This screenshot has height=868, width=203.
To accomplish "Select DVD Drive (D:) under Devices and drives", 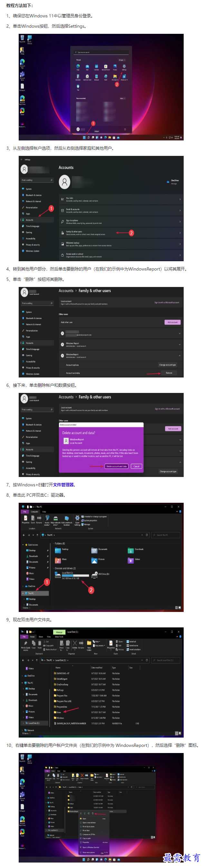I will click(101, 575).
